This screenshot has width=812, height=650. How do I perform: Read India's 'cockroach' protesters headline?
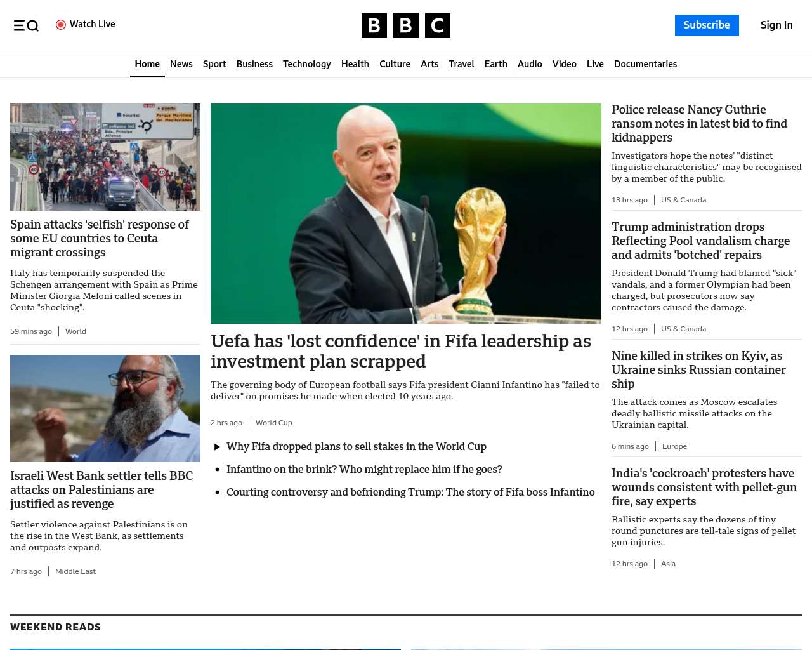coord(704,487)
